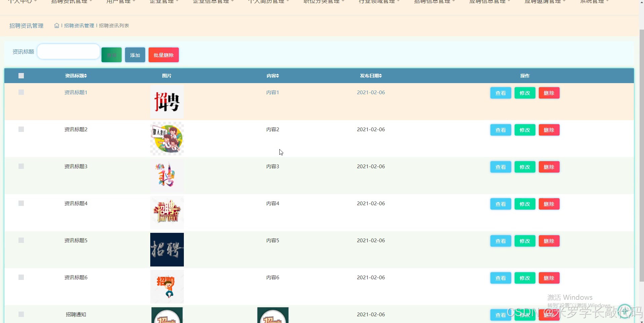Open 招聘资讯管理 breadcrumb link
This screenshot has width=644, height=323.
79,26
